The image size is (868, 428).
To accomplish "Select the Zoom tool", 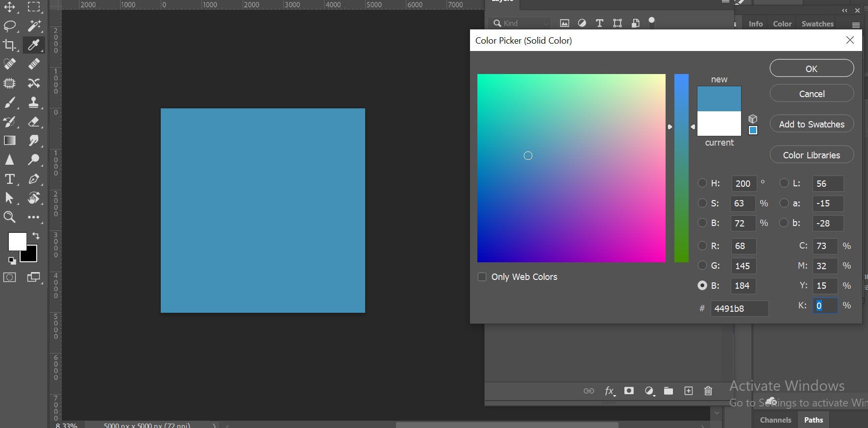I will tap(9, 217).
